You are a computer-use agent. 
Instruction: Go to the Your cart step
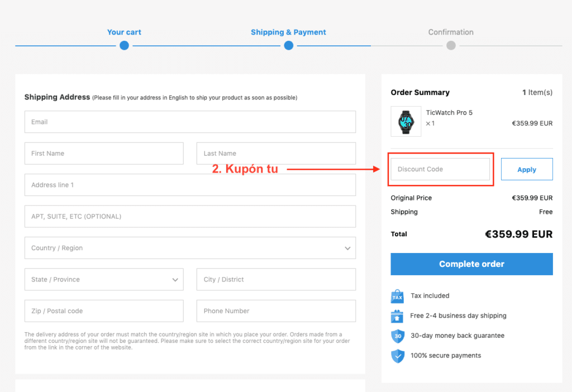[124, 32]
